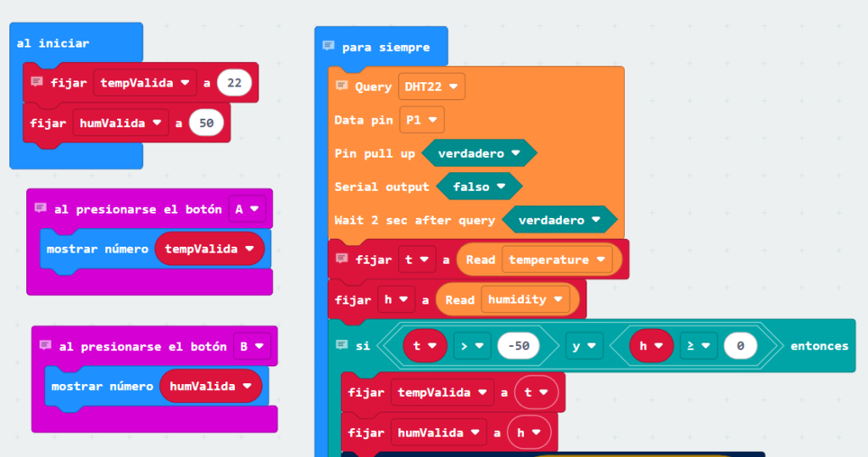Click the value 22 input field
868x457 pixels.
tap(234, 82)
